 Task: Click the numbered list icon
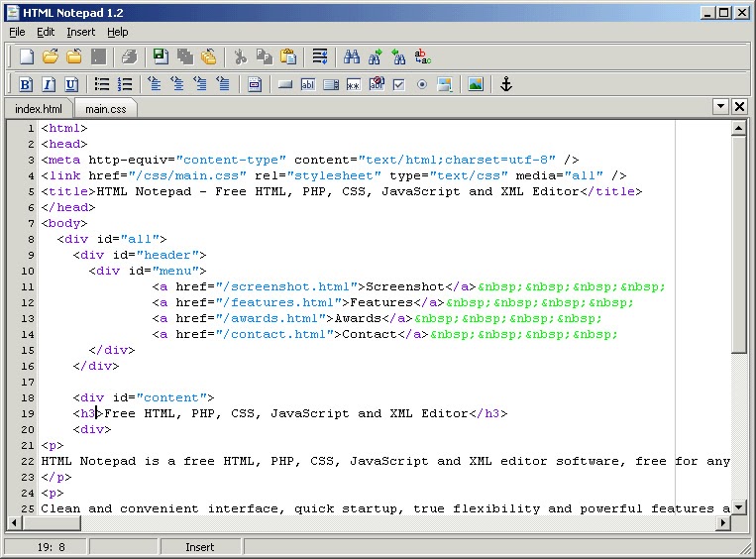125,84
